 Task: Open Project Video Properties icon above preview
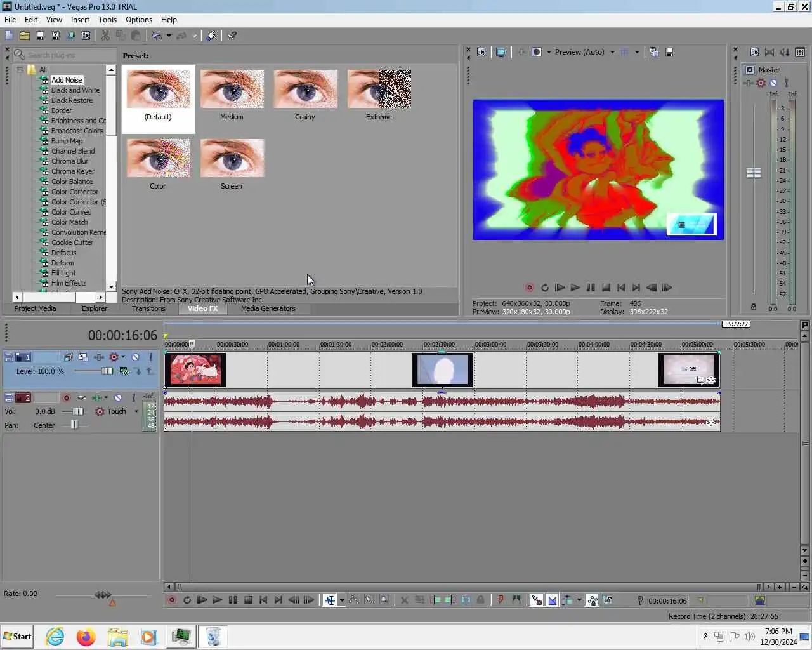point(481,52)
